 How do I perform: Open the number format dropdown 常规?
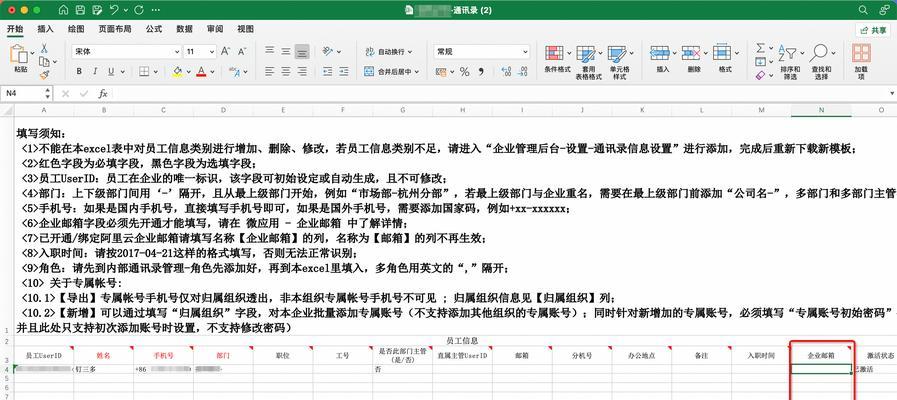[482, 52]
